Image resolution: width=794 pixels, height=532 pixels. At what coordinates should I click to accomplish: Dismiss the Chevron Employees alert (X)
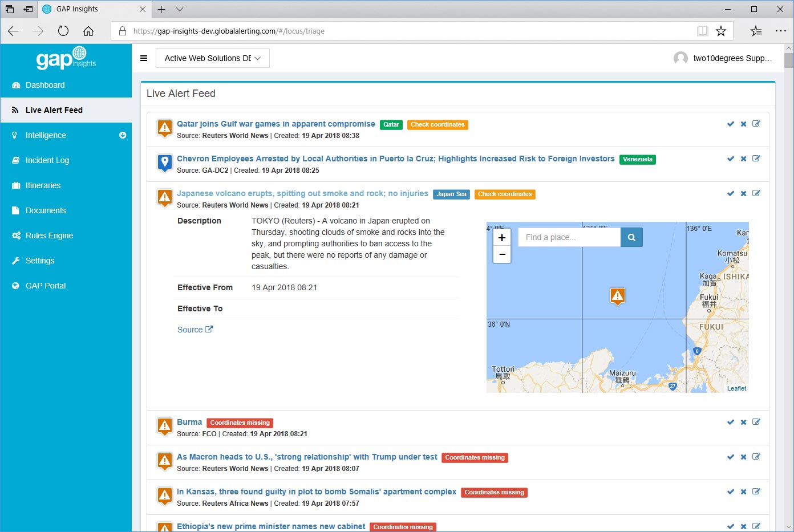(x=743, y=159)
